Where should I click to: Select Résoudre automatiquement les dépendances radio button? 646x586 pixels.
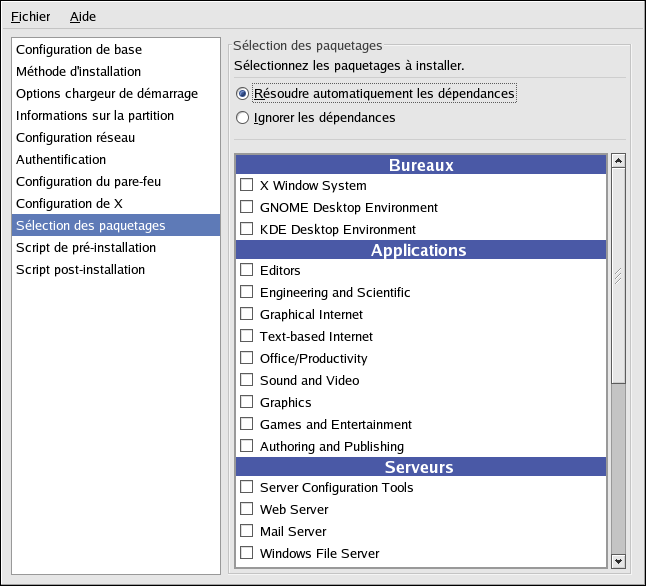[x=242, y=94]
